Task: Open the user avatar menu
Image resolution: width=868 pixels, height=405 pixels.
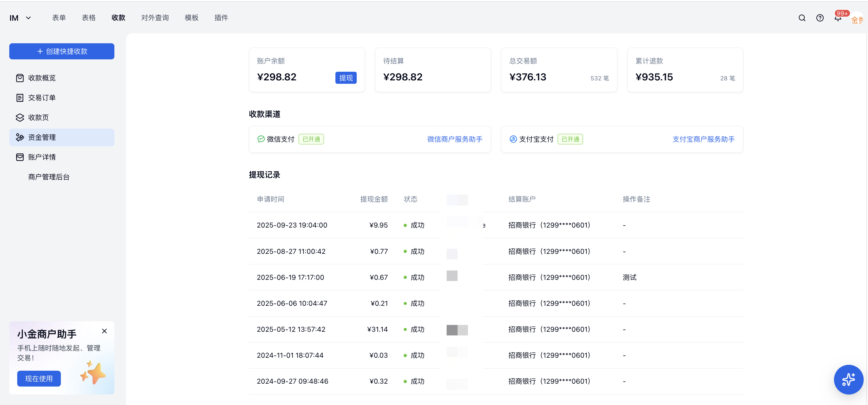Action: 857,19
